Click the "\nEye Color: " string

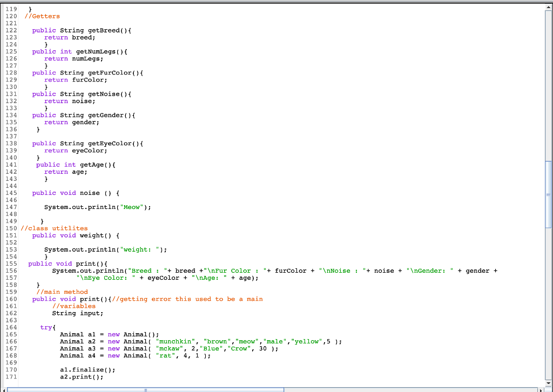[x=106, y=278]
